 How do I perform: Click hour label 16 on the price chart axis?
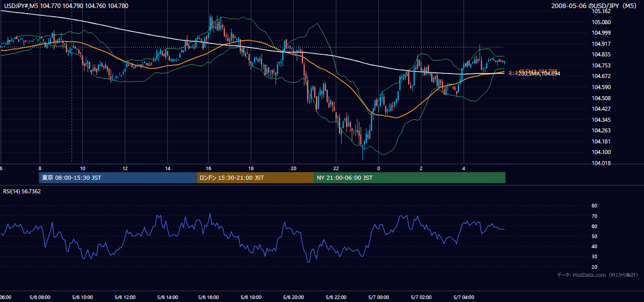point(209,169)
